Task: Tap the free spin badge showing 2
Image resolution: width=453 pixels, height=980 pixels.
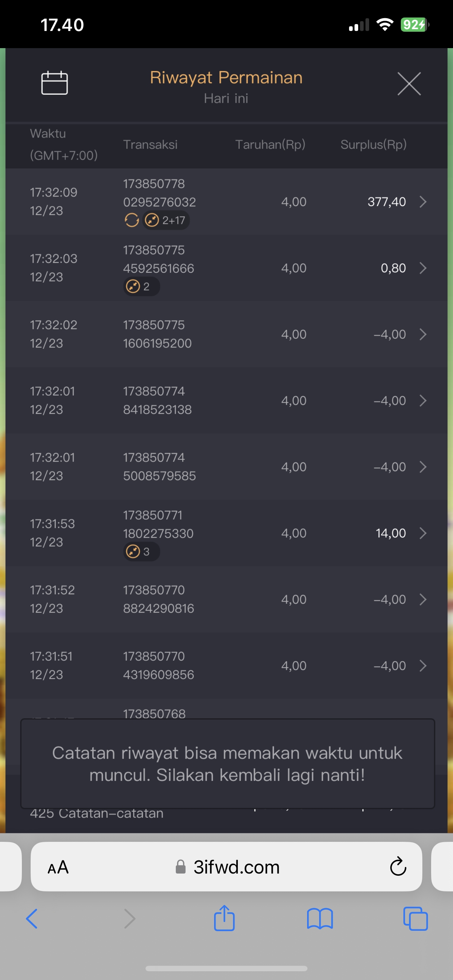Action: click(141, 287)
